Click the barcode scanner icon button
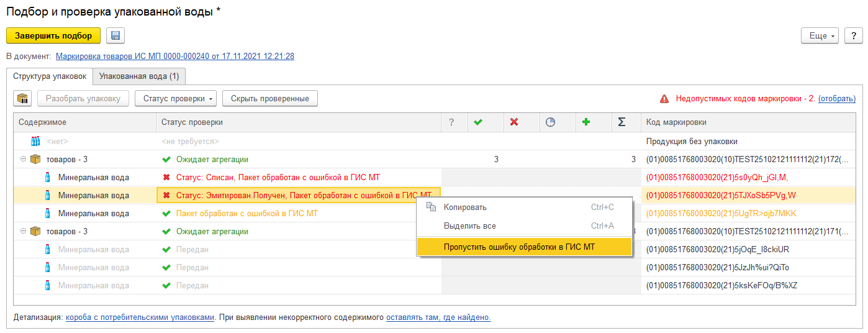 coord(23,98)
